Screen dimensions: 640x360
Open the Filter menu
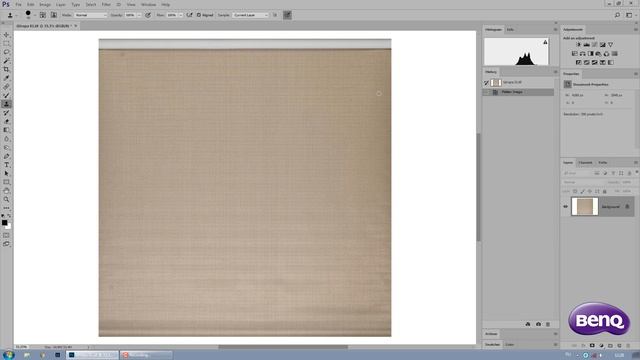tap(106, 4)
